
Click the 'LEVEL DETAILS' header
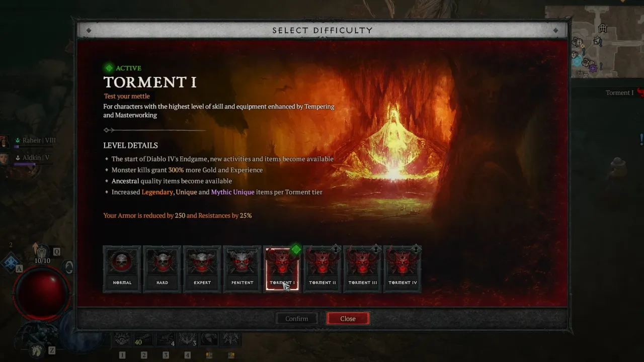[x=131, y=145]
